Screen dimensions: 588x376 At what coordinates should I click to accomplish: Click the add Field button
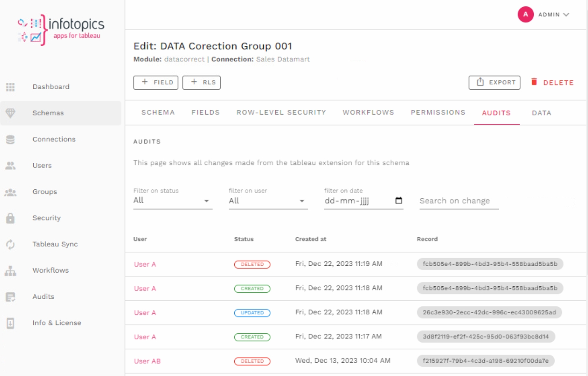click(x=156, y=82)
